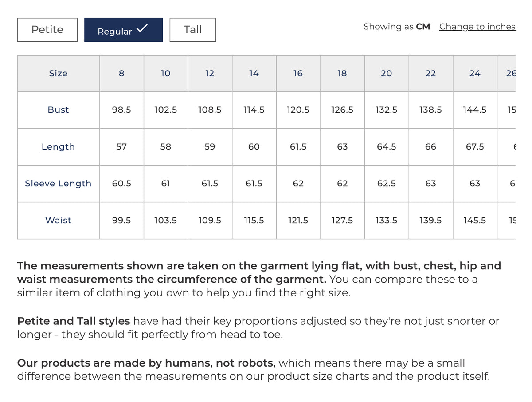Click the size 14 column header
Image resolution: width=532 pixels, height=402 pixels.
[x=254, y=74]
